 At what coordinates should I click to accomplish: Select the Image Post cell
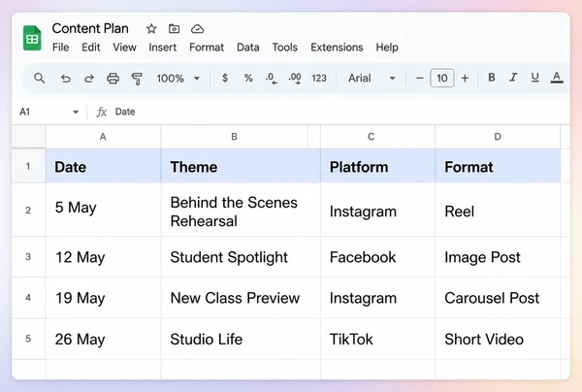498,257
